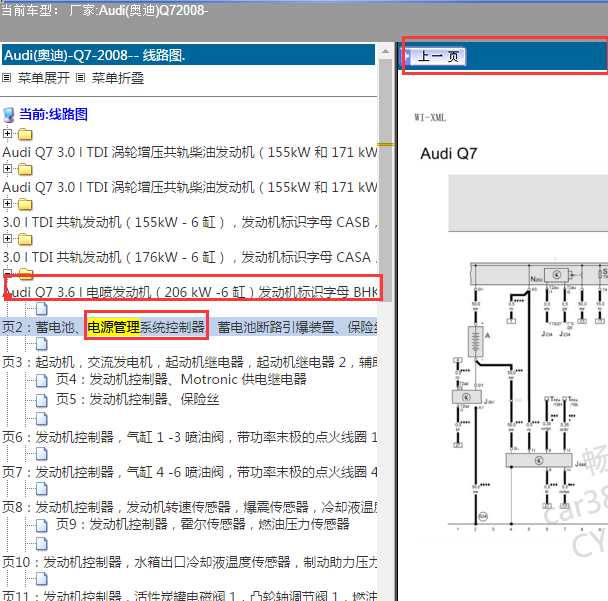Click the 上一页 previous page button
The height and width of the screenshot is (601, 608).
tap(434, 57)
